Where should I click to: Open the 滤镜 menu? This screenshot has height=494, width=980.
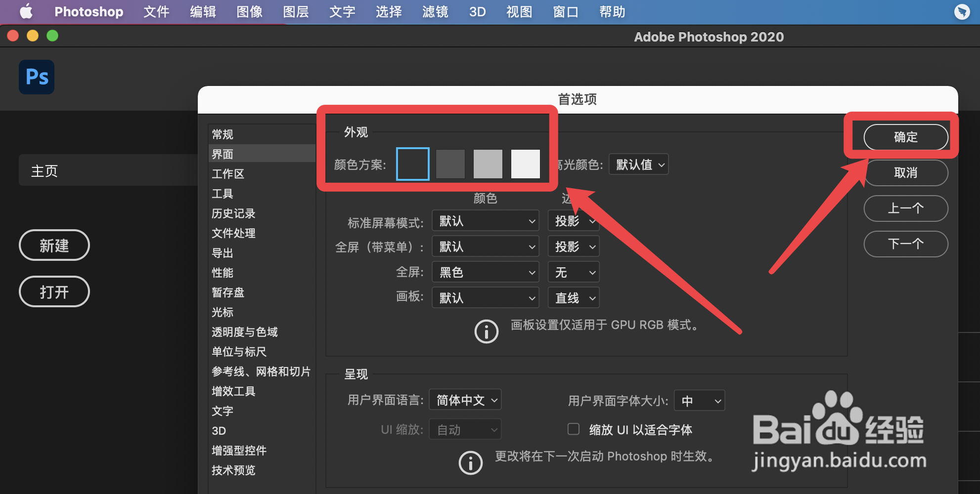(435, 11)
